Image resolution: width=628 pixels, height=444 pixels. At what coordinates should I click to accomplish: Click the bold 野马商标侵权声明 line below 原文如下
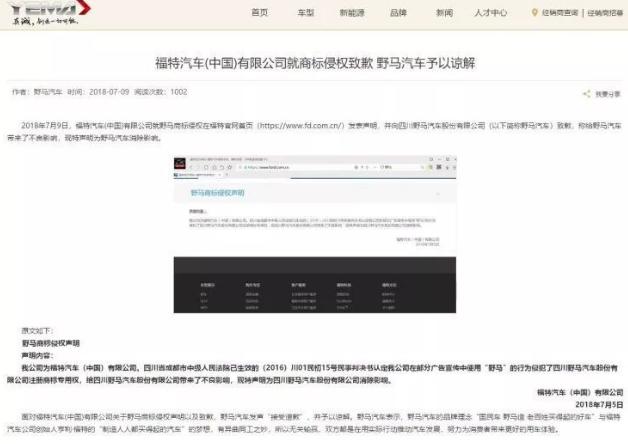point(51,343)
